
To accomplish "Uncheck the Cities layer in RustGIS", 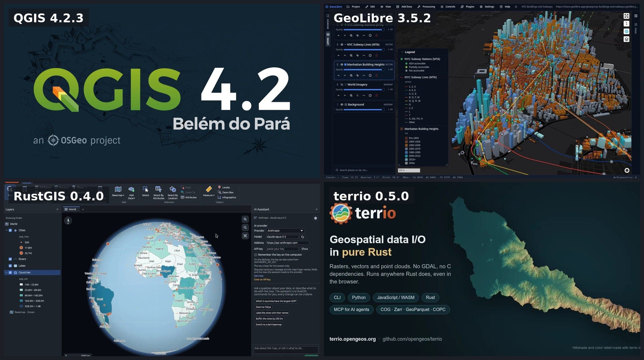I will tap(10, 230).
